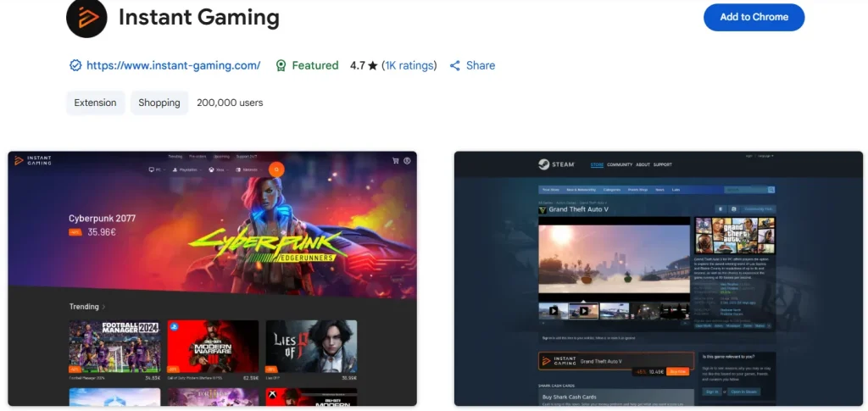Click the 200,000 users text
Image resolution: width=868 pixels, height=411 pixels.
(230, 103)
